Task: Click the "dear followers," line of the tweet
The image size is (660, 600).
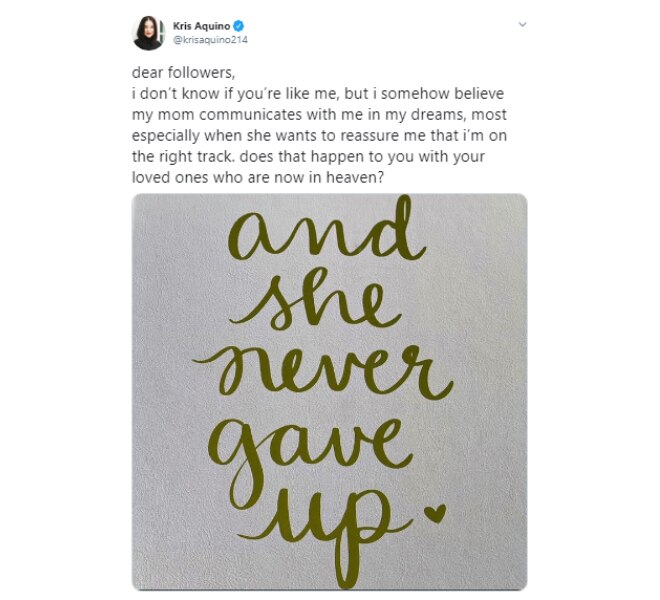Action: (x=184, y=73)
